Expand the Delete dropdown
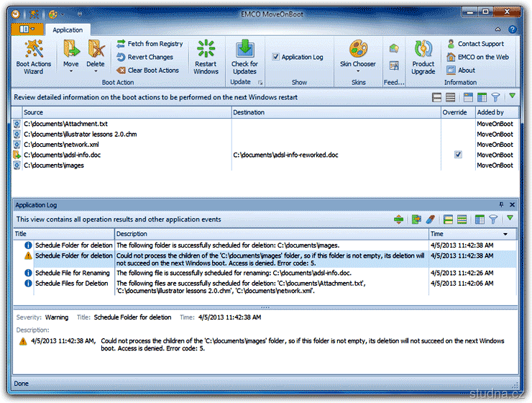 [x=96, y=71]
